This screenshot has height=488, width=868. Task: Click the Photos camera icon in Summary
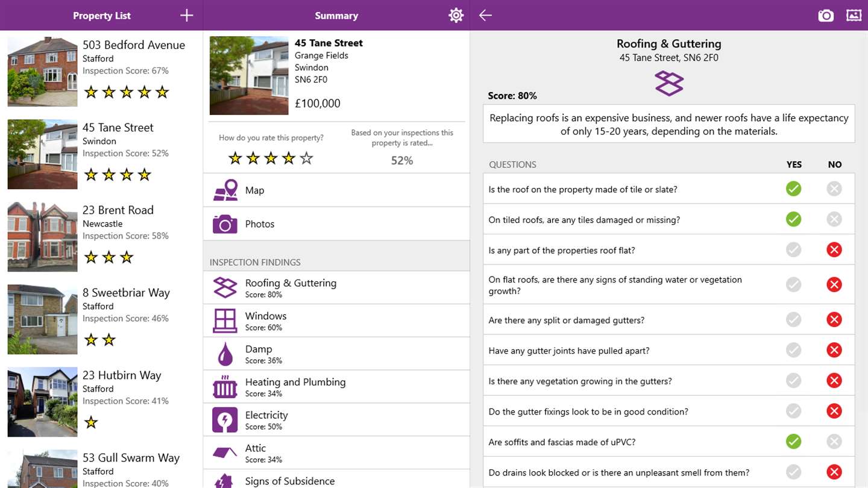tap(225, 224)
